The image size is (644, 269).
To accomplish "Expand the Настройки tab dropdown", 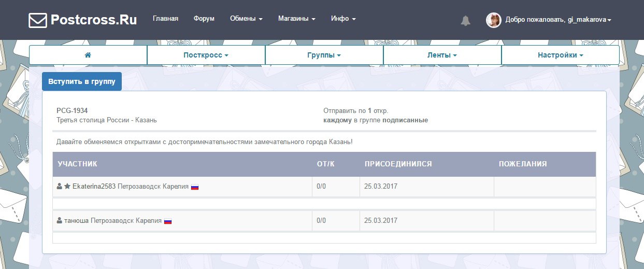I will (x=560, y=55).
